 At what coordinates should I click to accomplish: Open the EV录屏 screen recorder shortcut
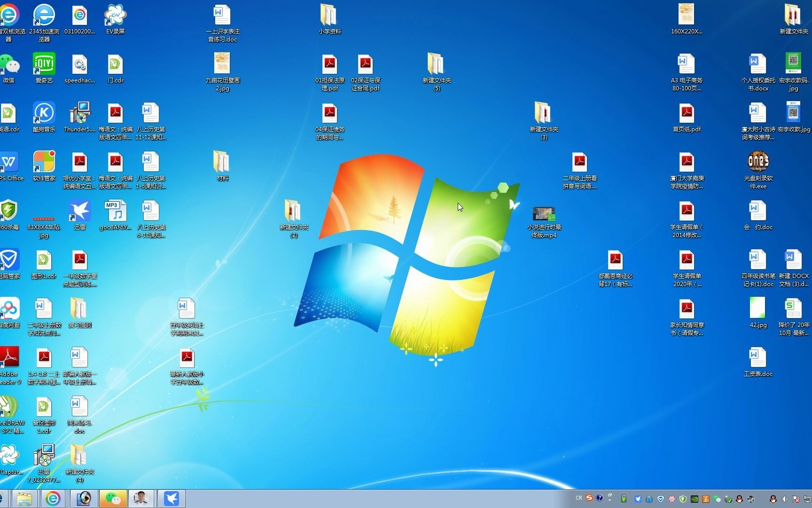click(115, 19)
